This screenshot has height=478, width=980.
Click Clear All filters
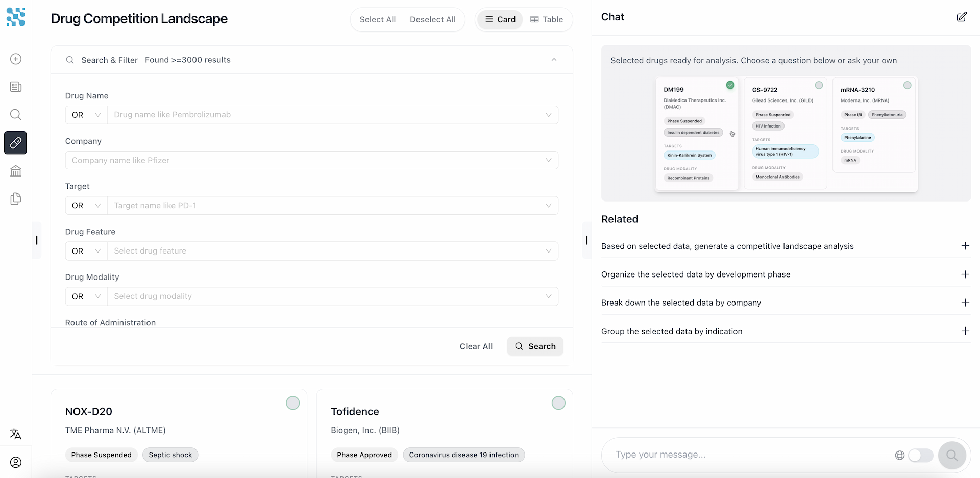point(476,346)
